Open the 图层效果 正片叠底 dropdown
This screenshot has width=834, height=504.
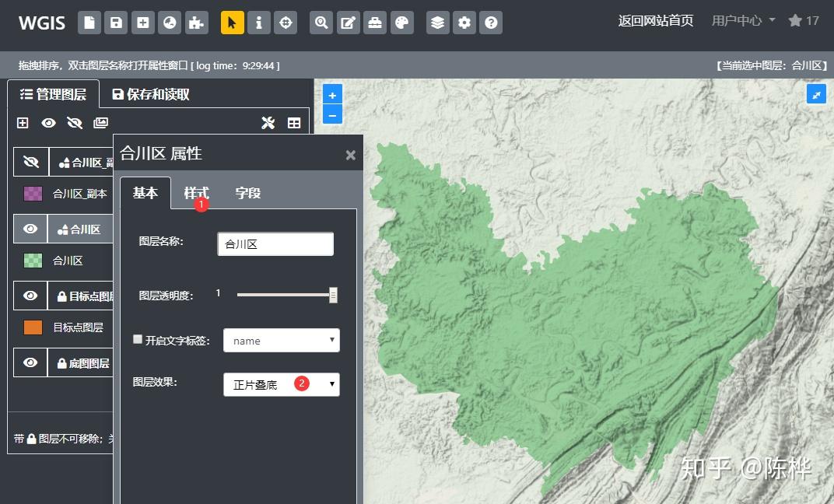pyautogui.click(x=282, y=384)
